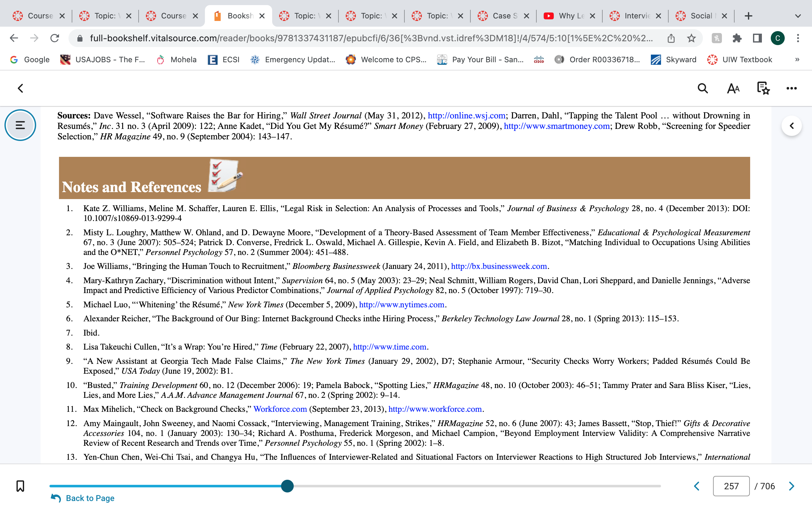Expand the tab search dropdown
812x508 pixels.
[x=798, y=16]
